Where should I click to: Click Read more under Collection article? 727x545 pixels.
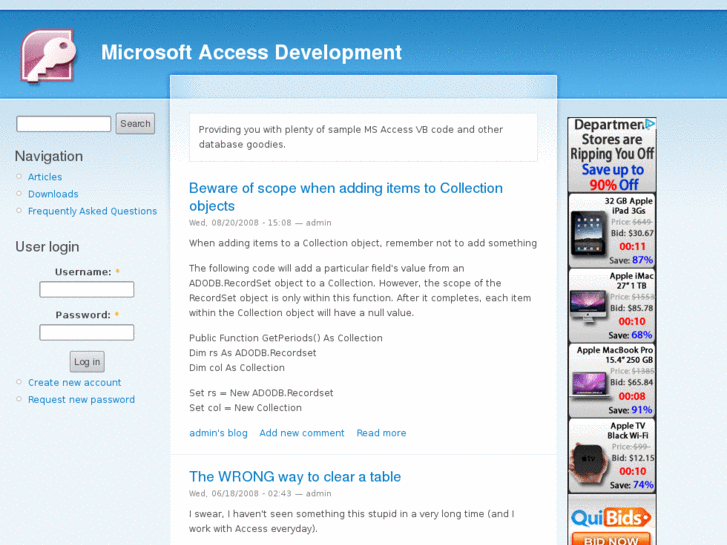click(381, 433)
